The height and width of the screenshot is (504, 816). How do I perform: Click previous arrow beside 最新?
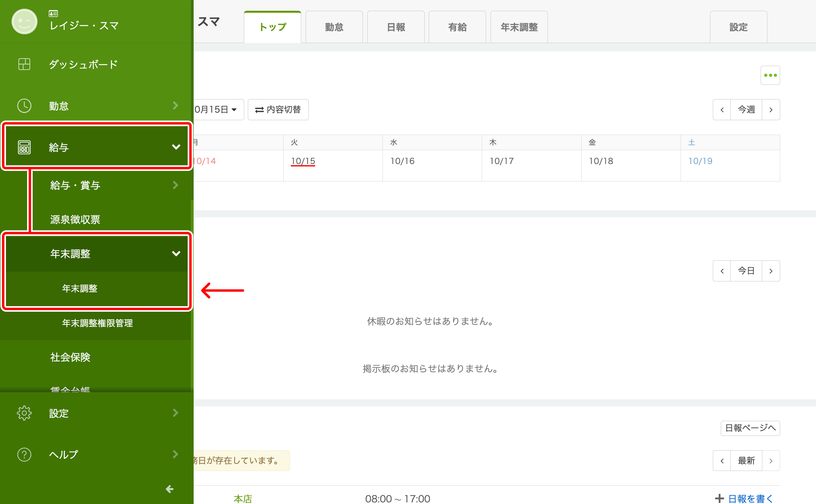coord(722,461)
